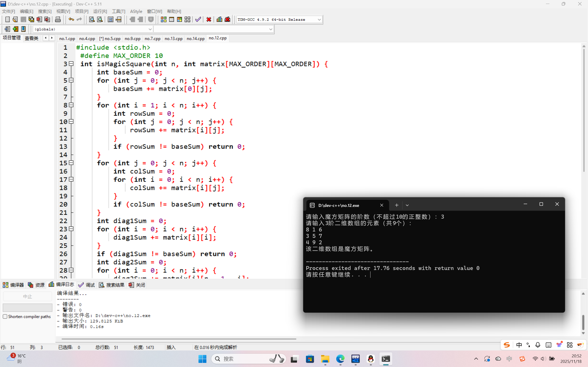Open the 运行[R] menu

tap(100, 11)
